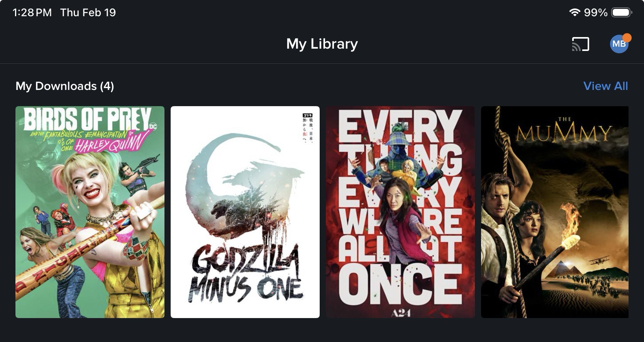Tap the Wi-Fi status icon
This screenshot has width=644, height=342.
click(x=575, y=12)
